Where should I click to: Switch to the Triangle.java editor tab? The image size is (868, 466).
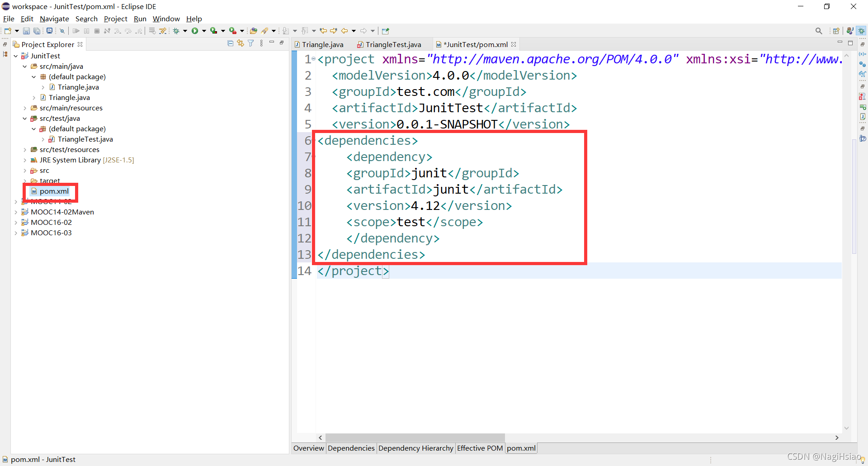(x=319, y=44)
